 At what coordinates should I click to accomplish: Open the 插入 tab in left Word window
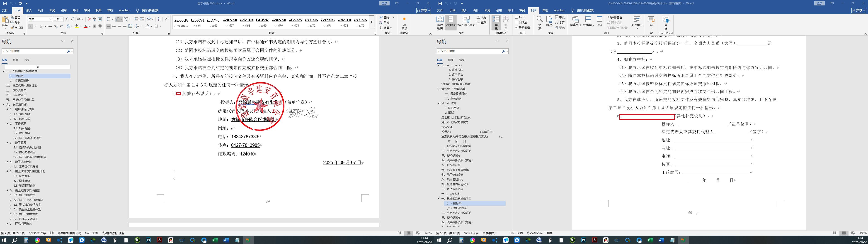(29, 10)
